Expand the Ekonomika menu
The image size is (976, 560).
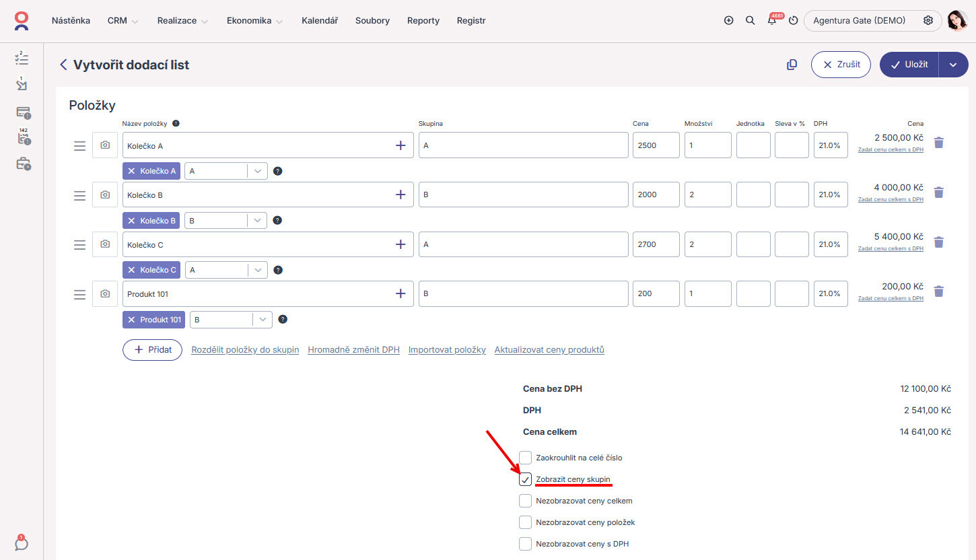tap(254, 21)
